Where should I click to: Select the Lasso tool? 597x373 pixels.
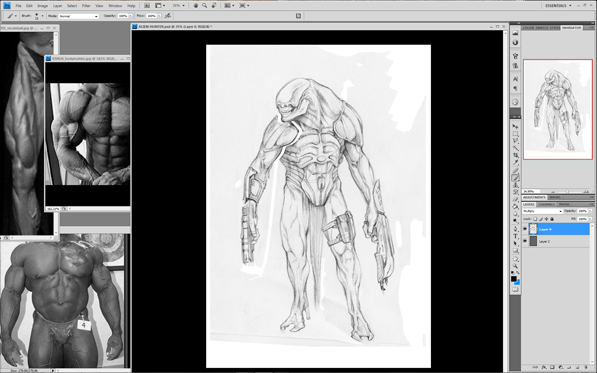click(x=515, y=141)
